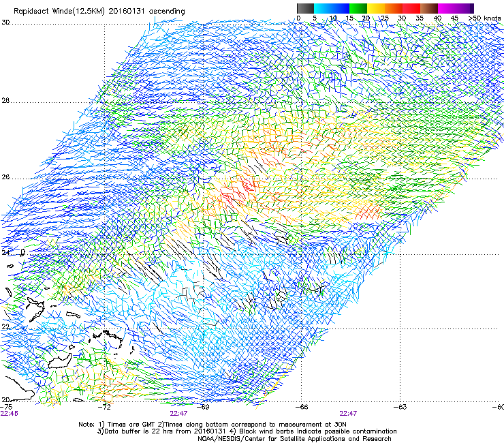This screenshot has width=504, height=443.
Task: Click the longitude label '-66'
Action: 302,407
